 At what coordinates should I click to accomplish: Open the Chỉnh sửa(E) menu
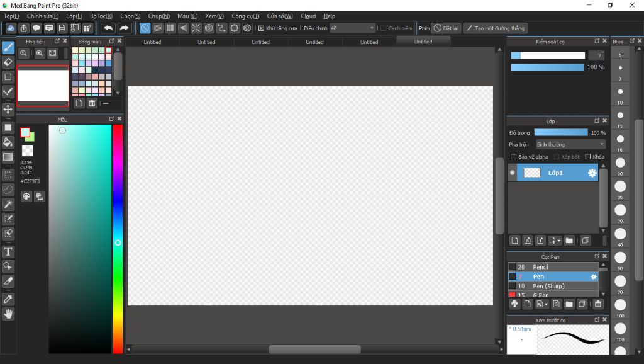(x=43, y=16)
